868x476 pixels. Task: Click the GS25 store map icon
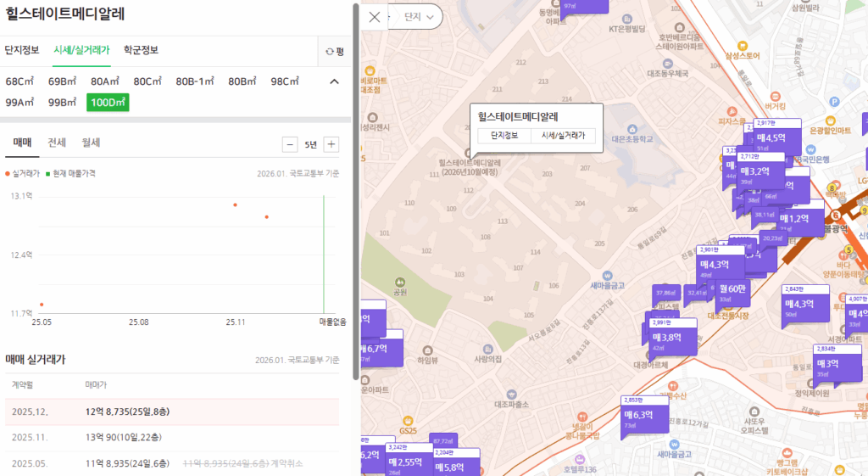pyautogui.click(x=408, y=421)
